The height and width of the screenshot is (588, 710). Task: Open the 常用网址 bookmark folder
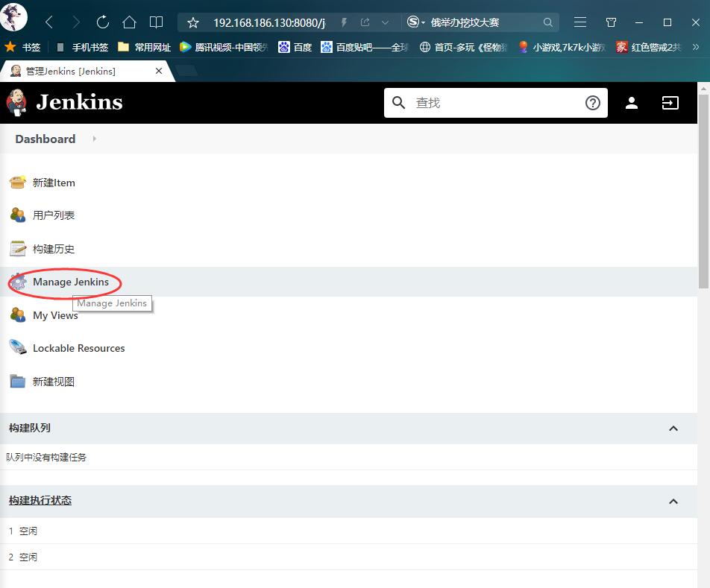tap(144, 47)
